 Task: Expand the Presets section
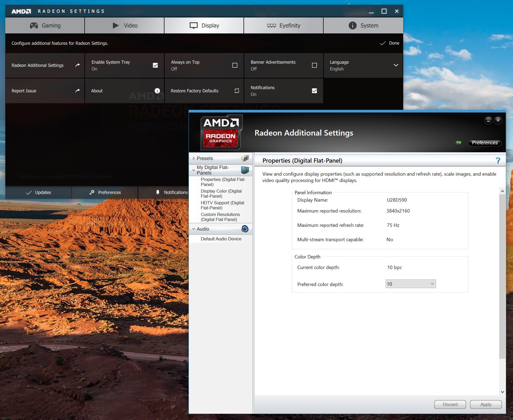pos(194,158)
